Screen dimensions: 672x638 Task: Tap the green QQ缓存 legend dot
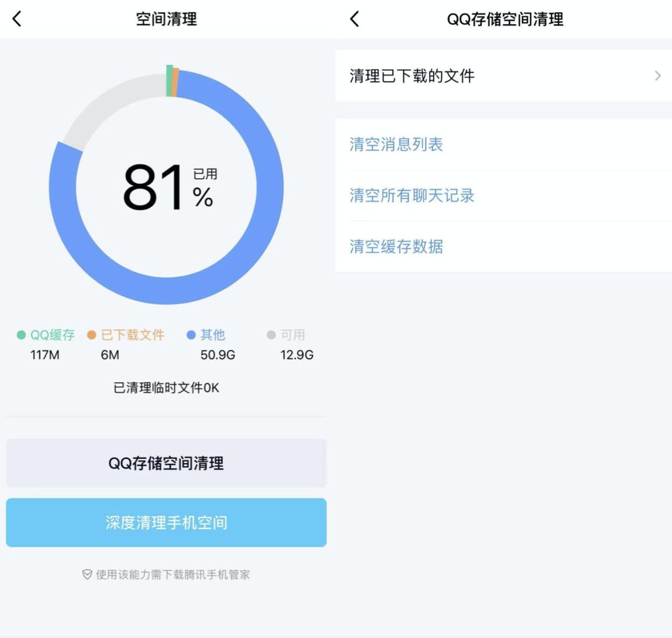pos(21,335)
